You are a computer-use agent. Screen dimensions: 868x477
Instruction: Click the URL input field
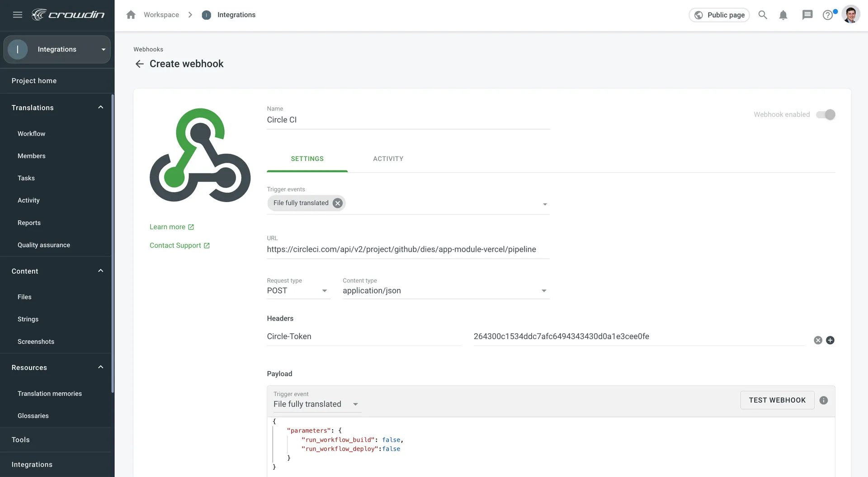click(x=408, y=250)
